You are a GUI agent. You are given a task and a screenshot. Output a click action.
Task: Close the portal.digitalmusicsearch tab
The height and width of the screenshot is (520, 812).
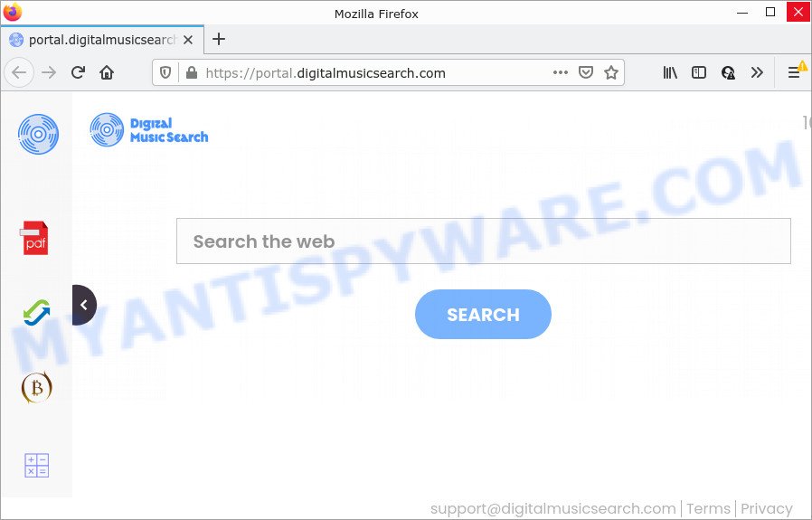(188, 40)
